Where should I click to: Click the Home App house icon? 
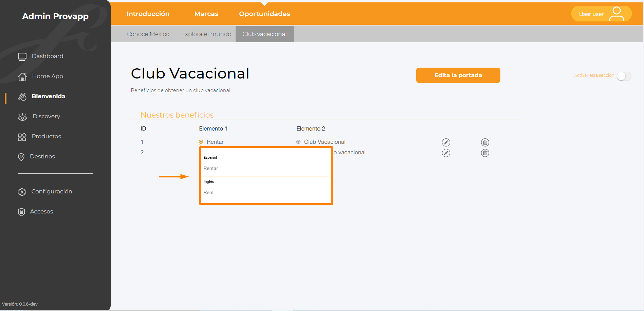click(x=22, y=77)
